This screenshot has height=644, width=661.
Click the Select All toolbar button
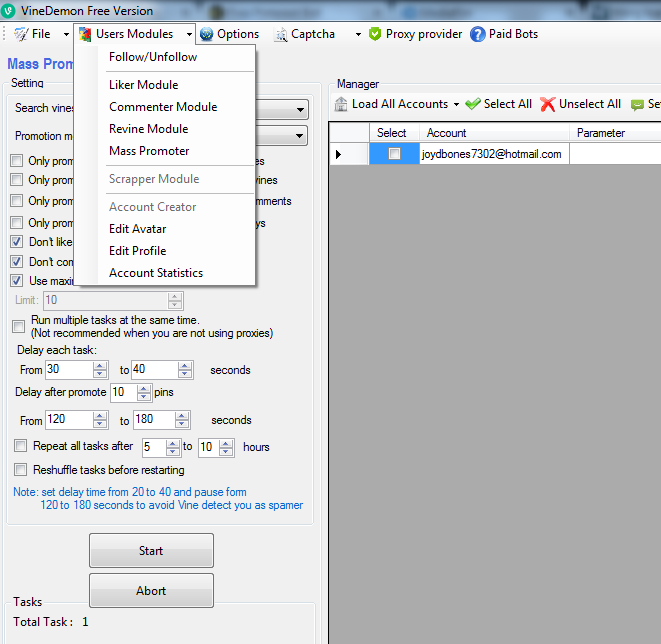[x=499, y=104]
